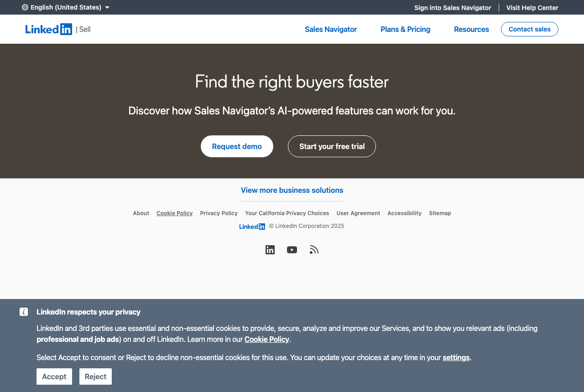Click '© LinkedIn Corporation 2025' text
Image resolution: width=584 pixels, height=392 pixels.
point(307,226)
